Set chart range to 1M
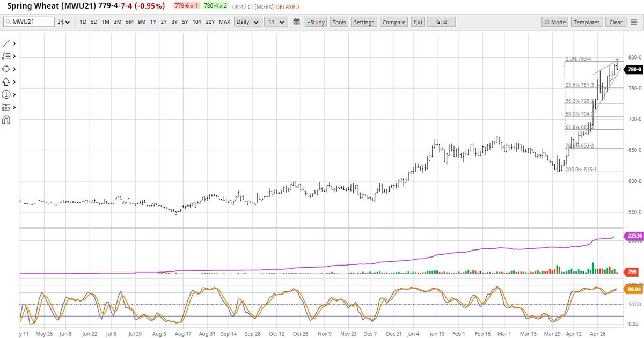Viewport: 644px width, 338px height. pos(106,22)
